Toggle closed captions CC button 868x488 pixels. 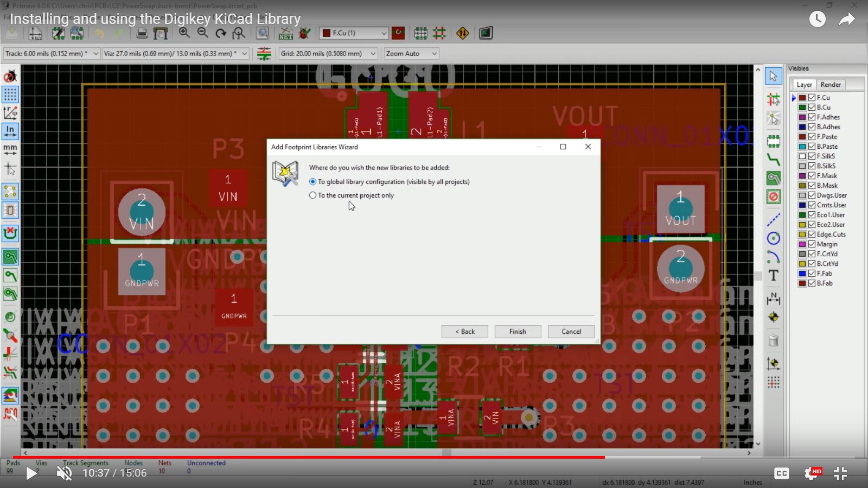click(x=782, y=473)
